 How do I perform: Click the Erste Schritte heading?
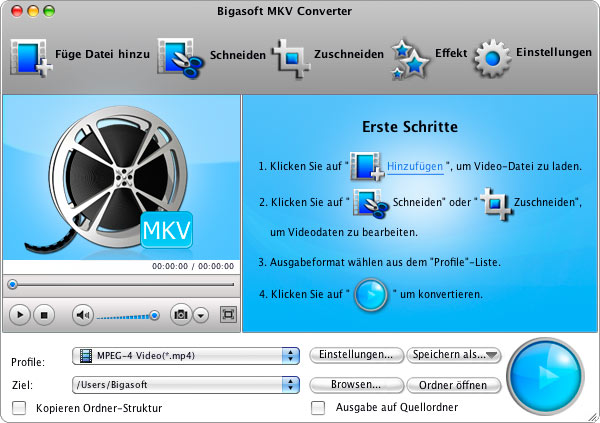410,127
